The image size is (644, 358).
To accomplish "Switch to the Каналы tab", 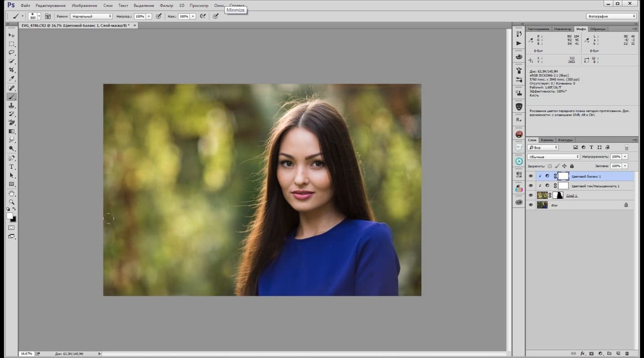I will (x=547, y=140).
